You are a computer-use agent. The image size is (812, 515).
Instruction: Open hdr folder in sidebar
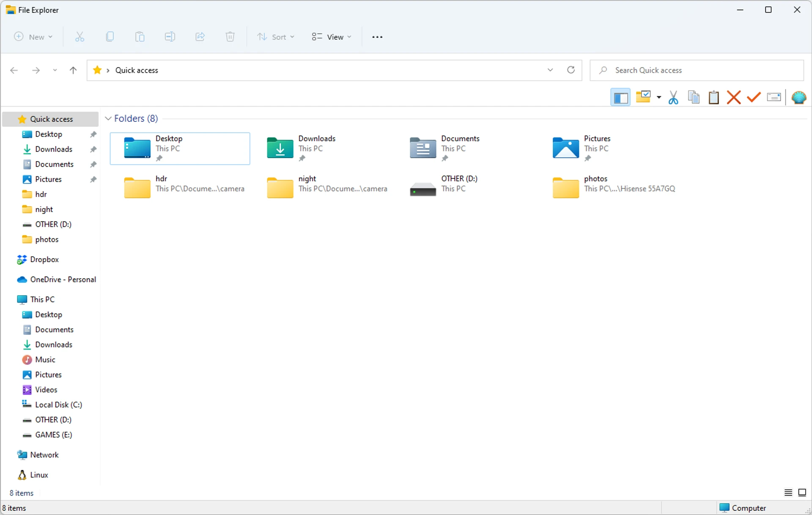coord(41,194)
